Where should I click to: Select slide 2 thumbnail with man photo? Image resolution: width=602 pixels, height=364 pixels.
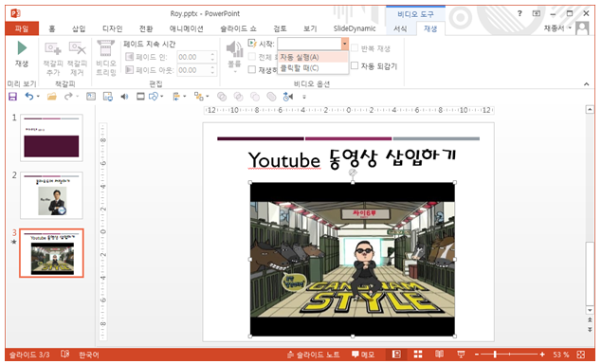[x=51, y=195]
